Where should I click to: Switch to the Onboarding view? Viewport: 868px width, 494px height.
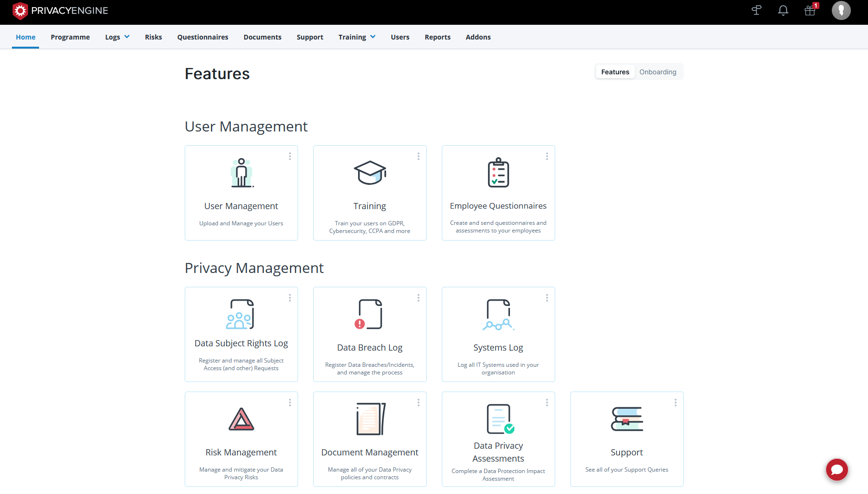658,71
